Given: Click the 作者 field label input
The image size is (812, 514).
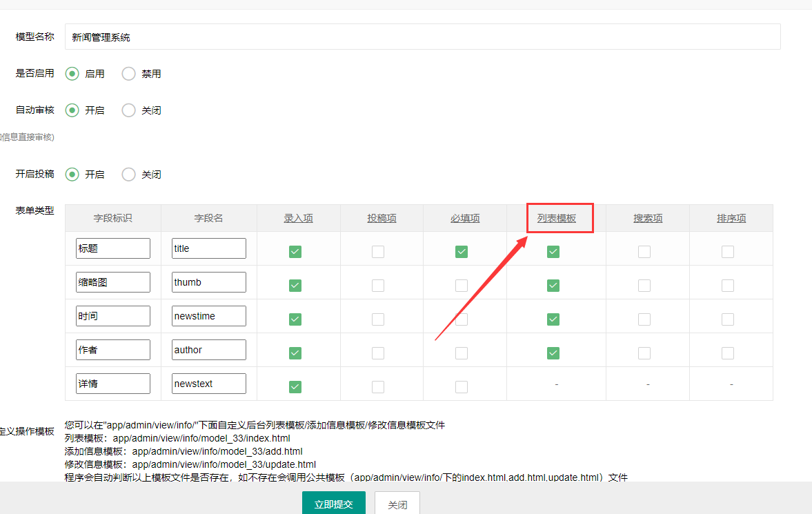Looking at the screenshot, I should pyautogui.click(x=113, y=350).
